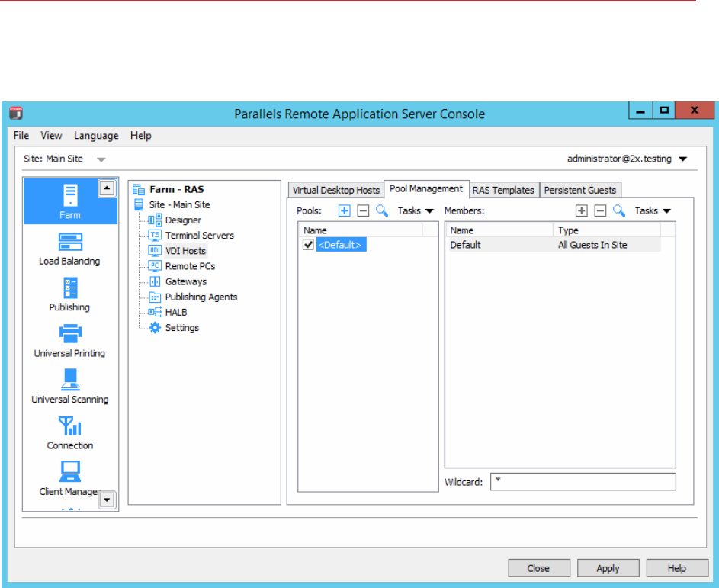Select Settings in the tree
This screenshot has height=588, width=719.
click(x=182, y=327)
